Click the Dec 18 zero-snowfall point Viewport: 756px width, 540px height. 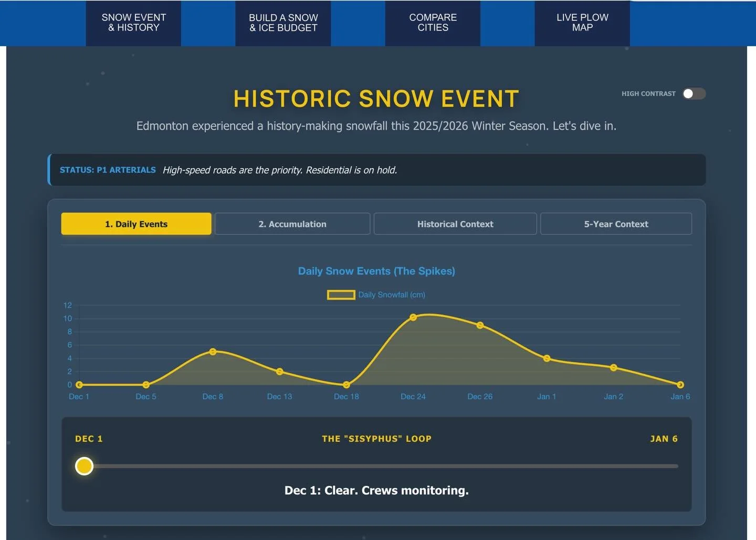[x=346, y=385]
